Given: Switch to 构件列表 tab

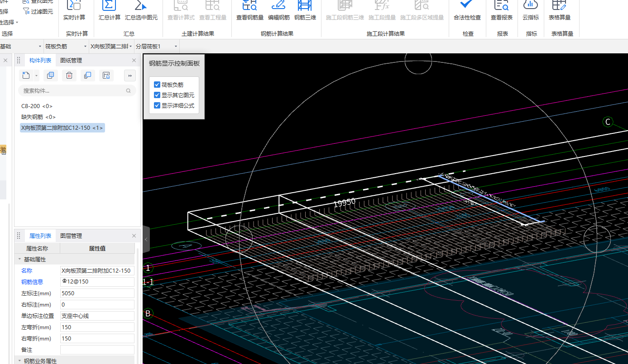Looking at the screenshot, I should click(40, 61).
